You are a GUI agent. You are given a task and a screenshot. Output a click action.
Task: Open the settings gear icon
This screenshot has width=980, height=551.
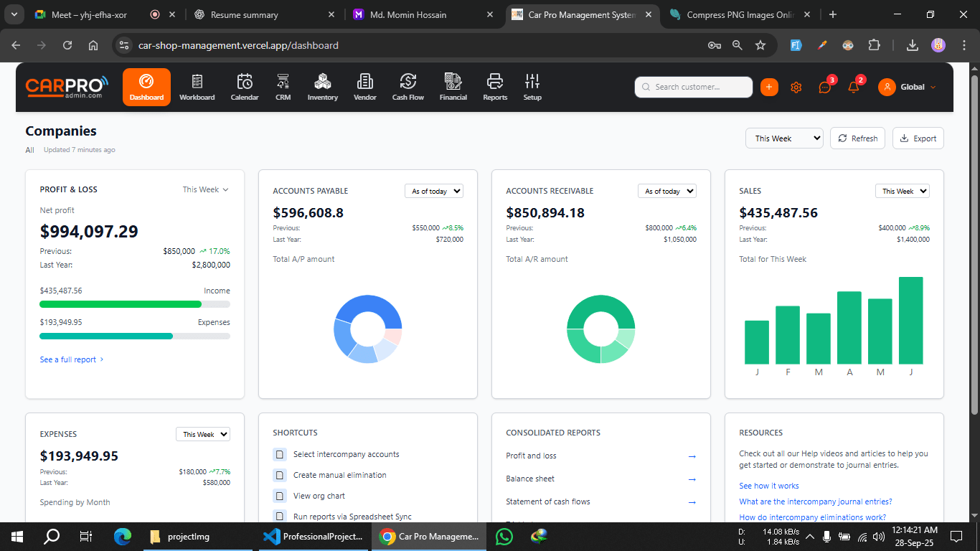[x=796, y=88]
